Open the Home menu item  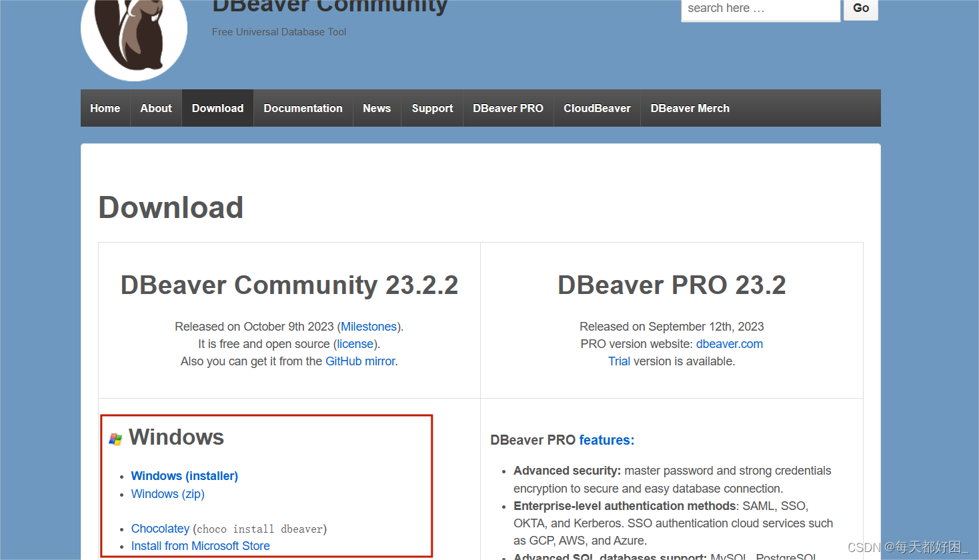[105, 107]
